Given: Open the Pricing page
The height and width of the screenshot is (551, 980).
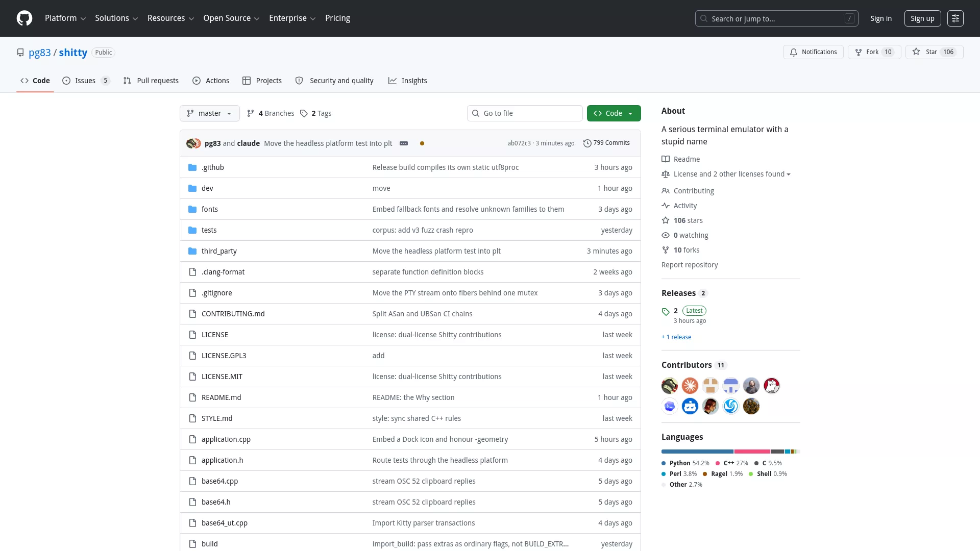Looking at the screenshot, I should [x=338, y=18].
